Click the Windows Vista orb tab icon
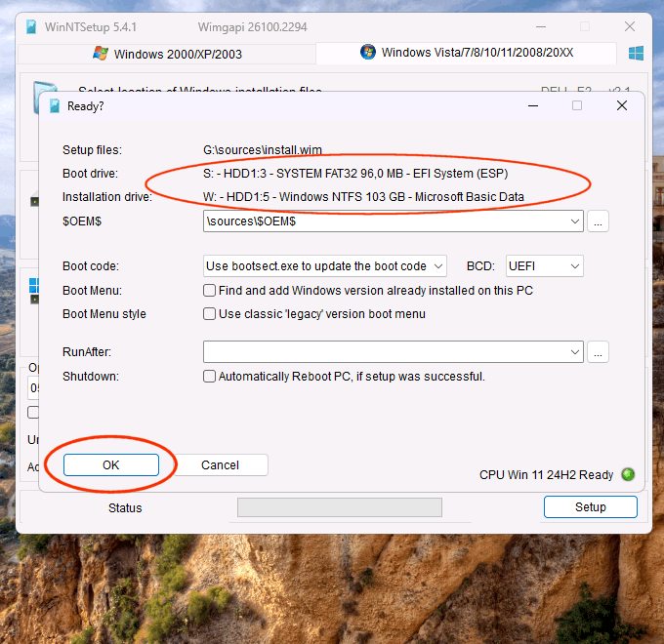 (368, 52)
